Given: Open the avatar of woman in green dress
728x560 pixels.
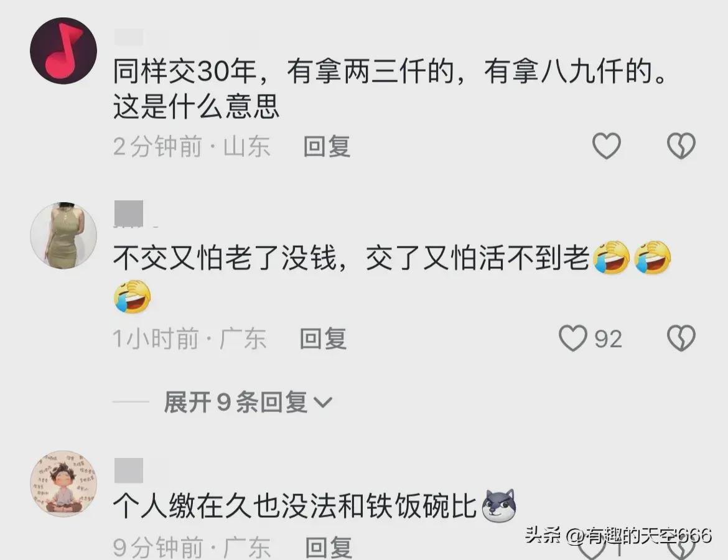Looking at the screenshot, I should pyautogui.click(x=63, y=235).
